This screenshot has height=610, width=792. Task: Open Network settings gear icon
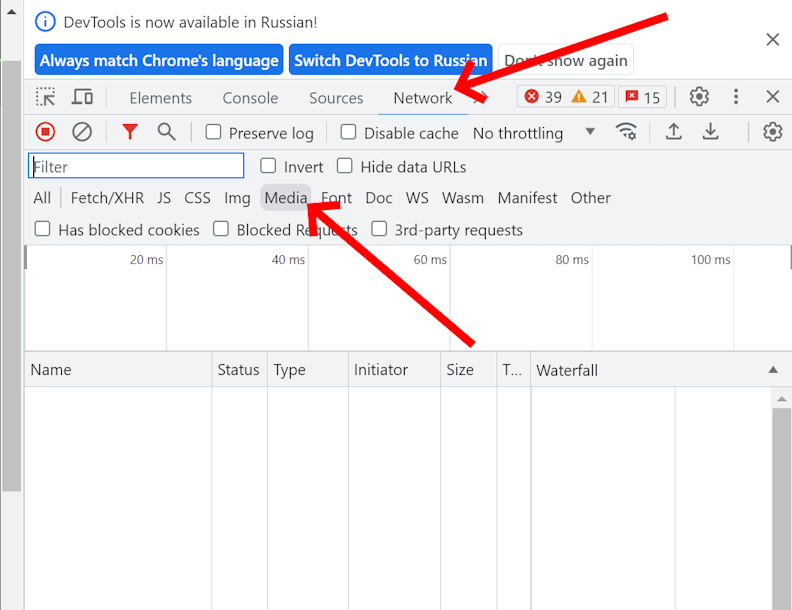(x=772, y=132)
